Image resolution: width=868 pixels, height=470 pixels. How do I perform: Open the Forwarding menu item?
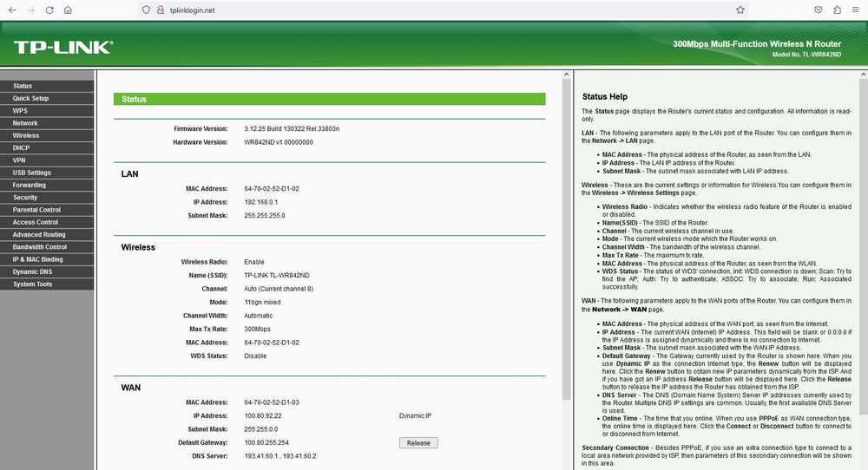tap(47, 185)
